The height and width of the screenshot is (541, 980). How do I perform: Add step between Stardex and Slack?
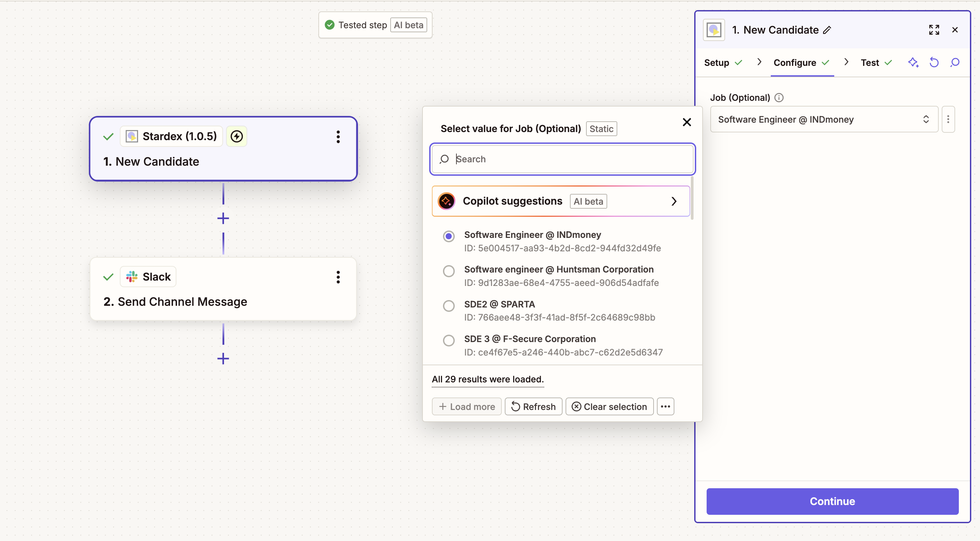pos(223,218)
